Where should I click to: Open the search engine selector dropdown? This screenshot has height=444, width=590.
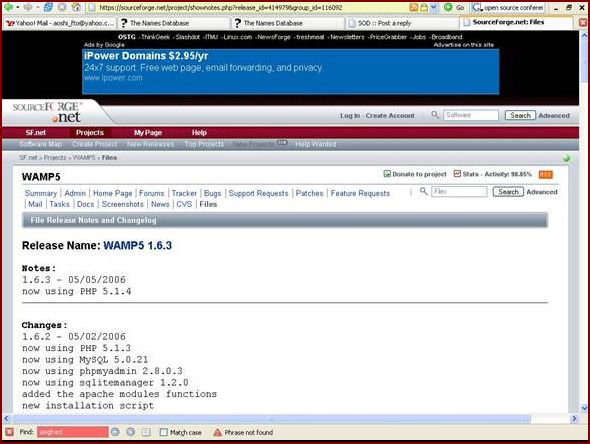click(477, 7)
